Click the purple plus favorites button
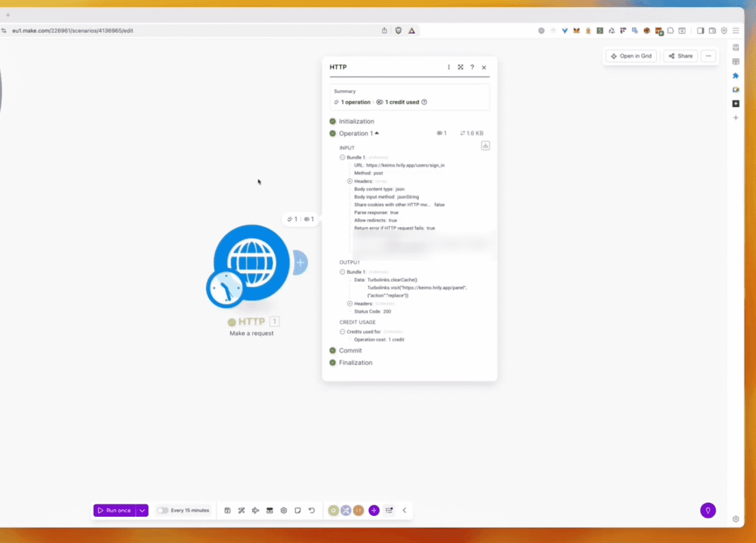The image size is (756, 543). [x=374, y=510]
